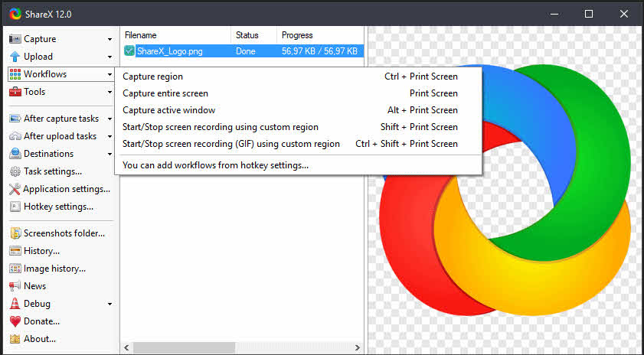Click the scrollbar left arrow

click(x=126, y=347)
